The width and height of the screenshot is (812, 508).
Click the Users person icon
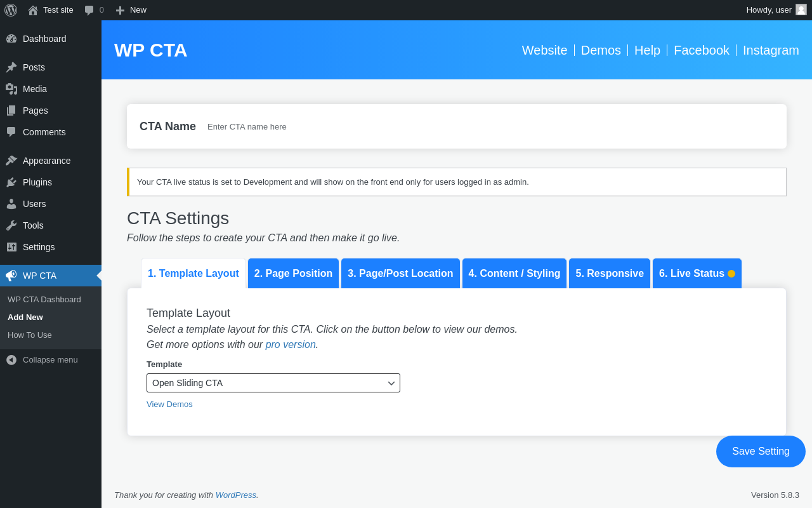coord(11,204)
